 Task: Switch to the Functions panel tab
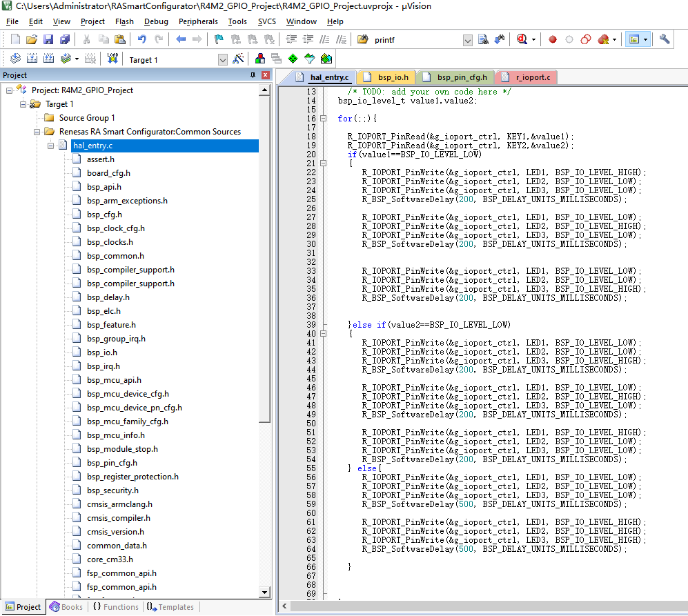pyautogui.click(x=116, y=607)
